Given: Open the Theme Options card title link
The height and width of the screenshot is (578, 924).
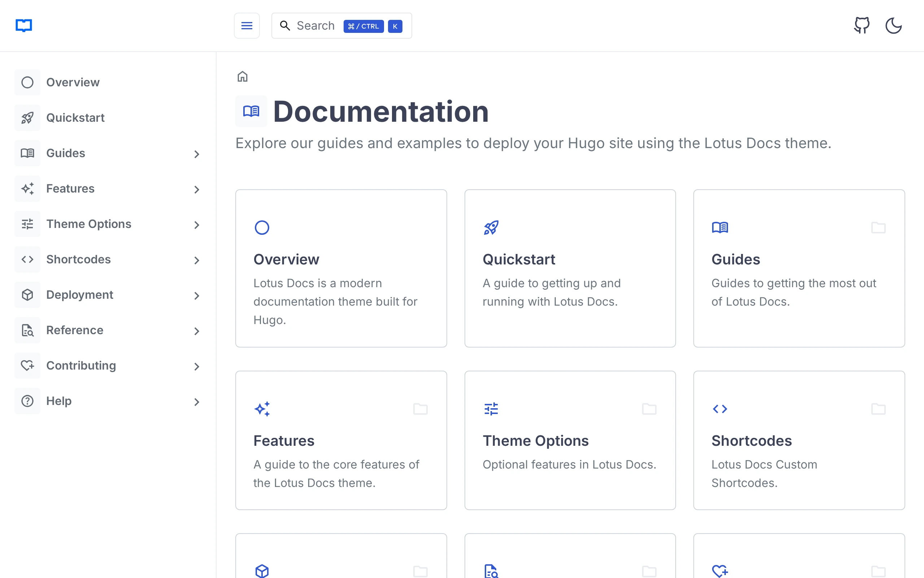Looking at the screenshot, I should 535,440.
